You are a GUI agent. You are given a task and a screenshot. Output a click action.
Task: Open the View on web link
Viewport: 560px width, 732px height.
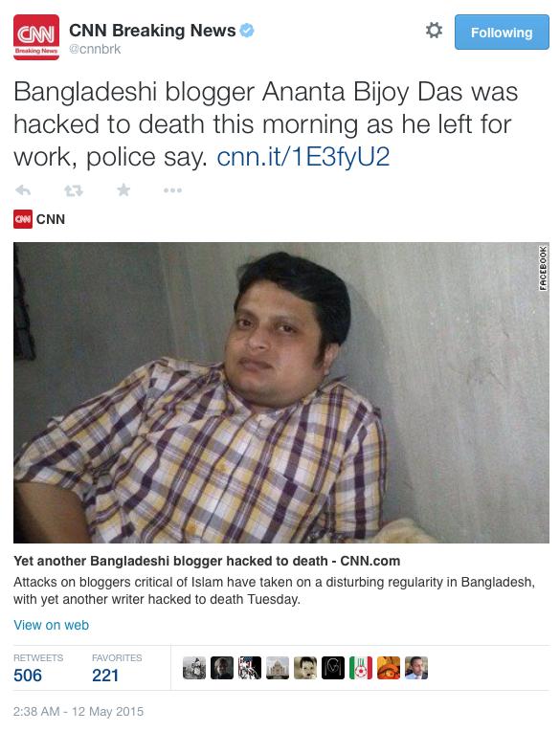click(52, 625)
